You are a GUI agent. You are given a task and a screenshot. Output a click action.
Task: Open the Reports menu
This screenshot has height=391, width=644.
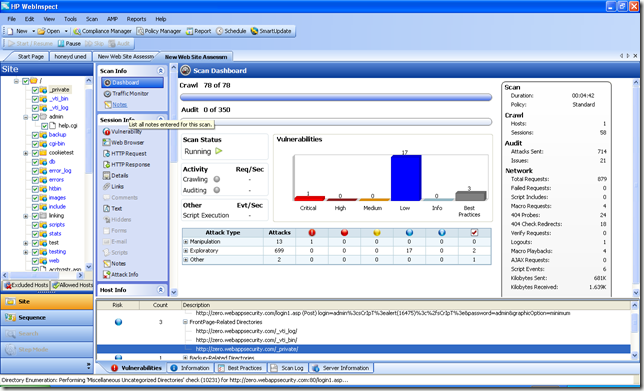(x=136, y=19)
